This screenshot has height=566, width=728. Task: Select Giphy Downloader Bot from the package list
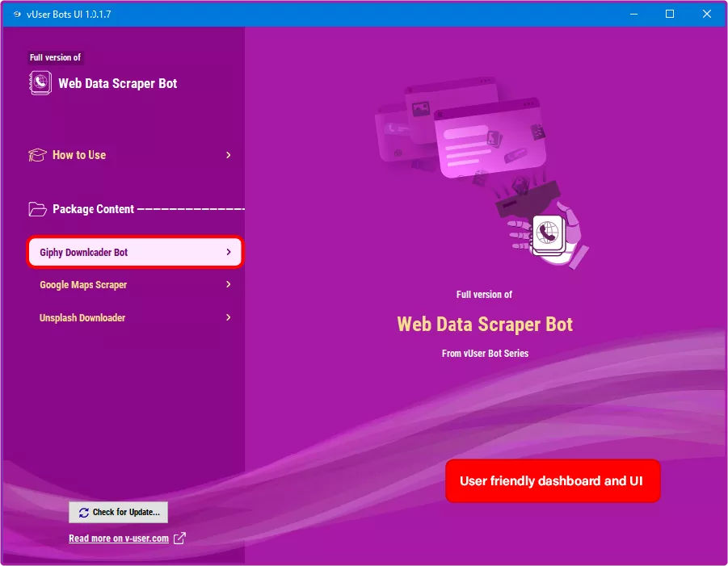click(135, 252)
